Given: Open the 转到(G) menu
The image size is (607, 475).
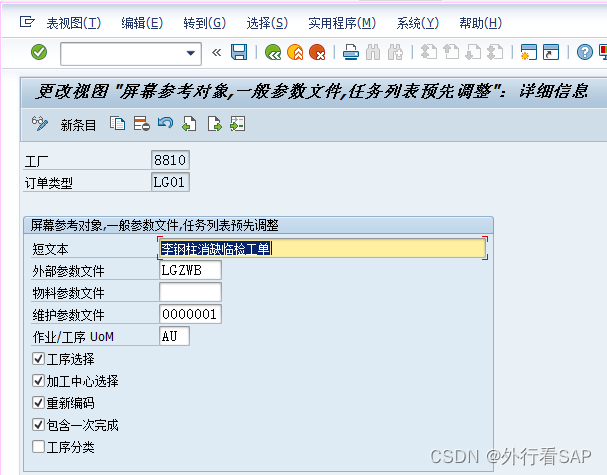Looking at the screenshot, I should [x=204, y=23].
